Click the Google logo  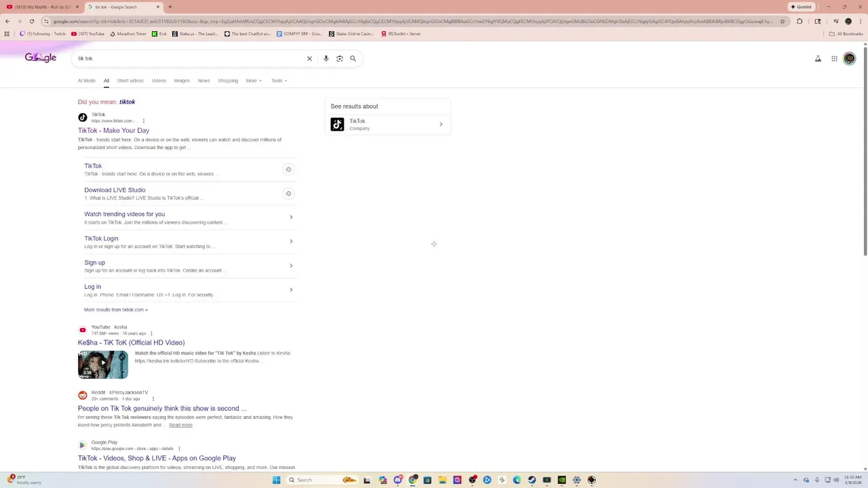click(41, 58)
